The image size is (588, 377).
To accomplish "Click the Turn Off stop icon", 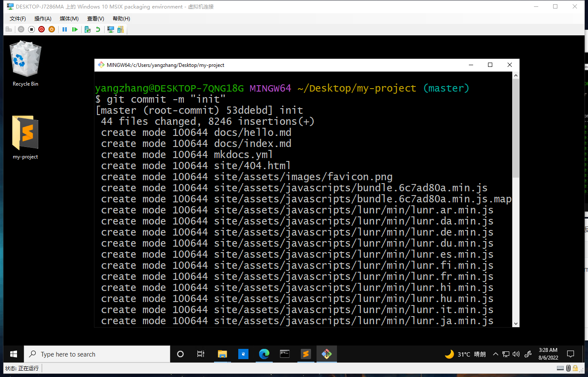I will (x=31, y=29).
